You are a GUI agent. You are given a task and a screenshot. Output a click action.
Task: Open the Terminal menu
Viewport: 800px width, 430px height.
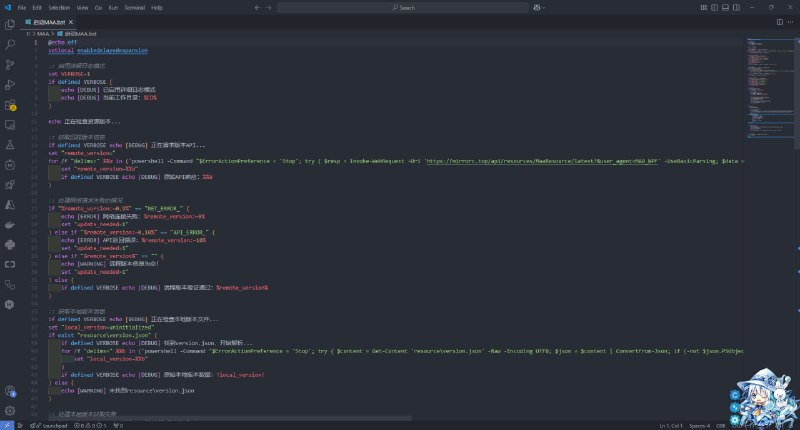134,7
